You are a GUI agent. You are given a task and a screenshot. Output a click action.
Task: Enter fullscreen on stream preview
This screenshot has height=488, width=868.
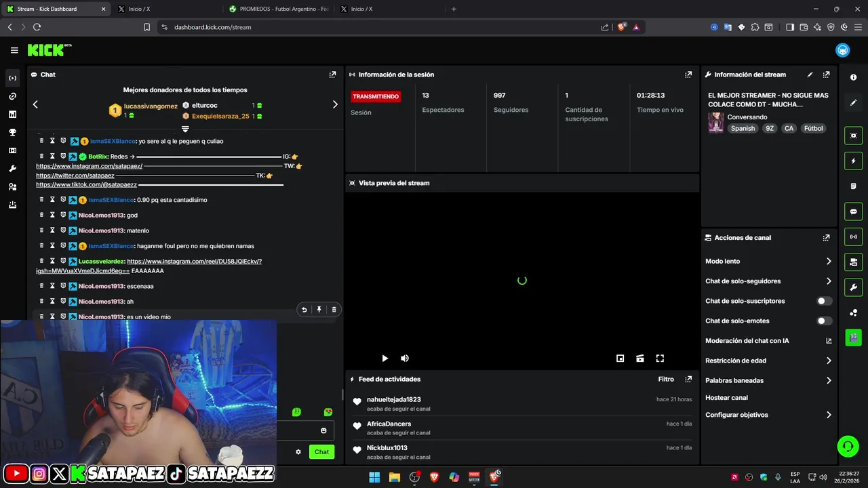click(x=660, y=359)
